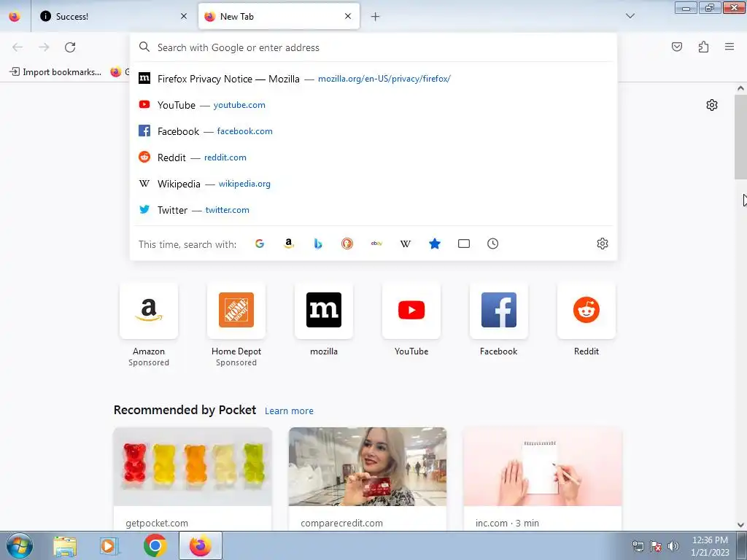Open a new tab with plus button
The image size is (747, 560).
click(376, 17)
